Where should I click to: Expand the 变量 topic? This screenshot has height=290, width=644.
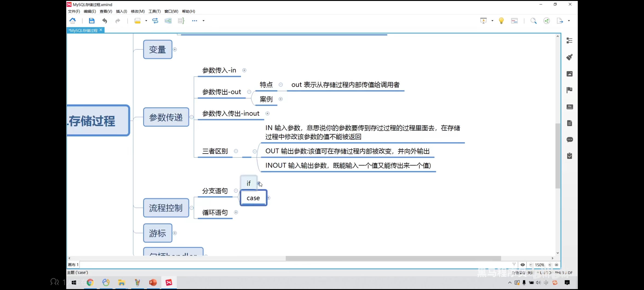pyautogui.click(x=175, y=49)
